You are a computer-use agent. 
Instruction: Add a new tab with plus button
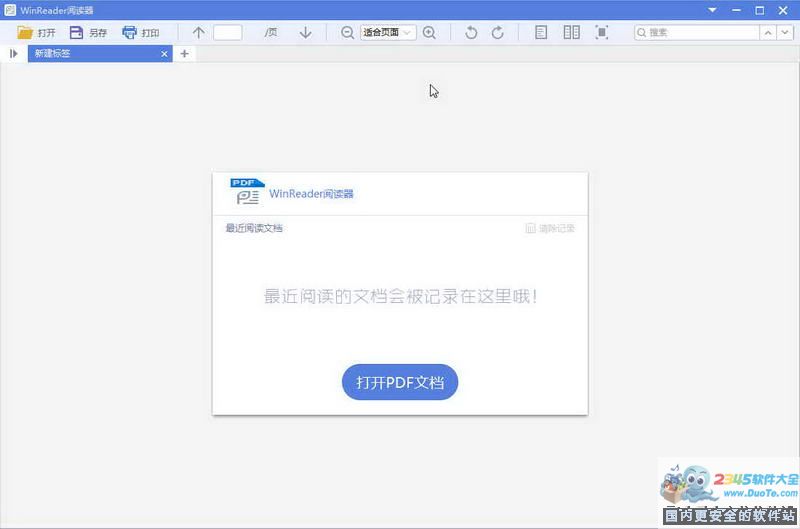(185, 54)
